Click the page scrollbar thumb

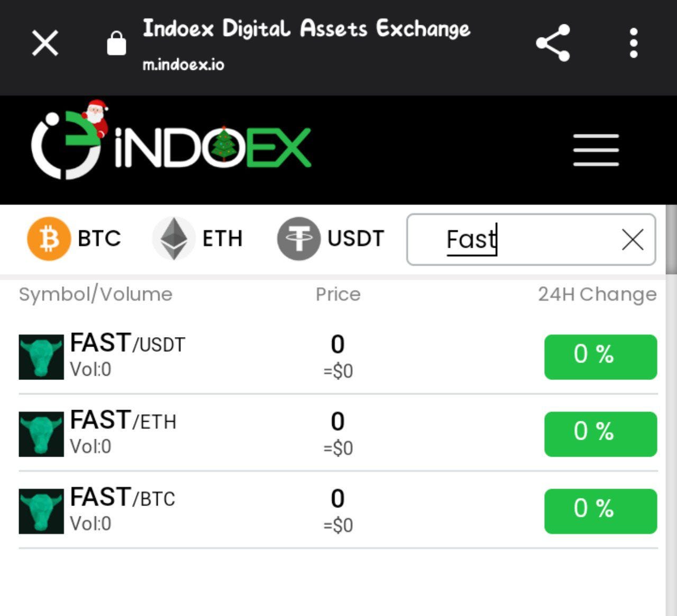[671, 240]
